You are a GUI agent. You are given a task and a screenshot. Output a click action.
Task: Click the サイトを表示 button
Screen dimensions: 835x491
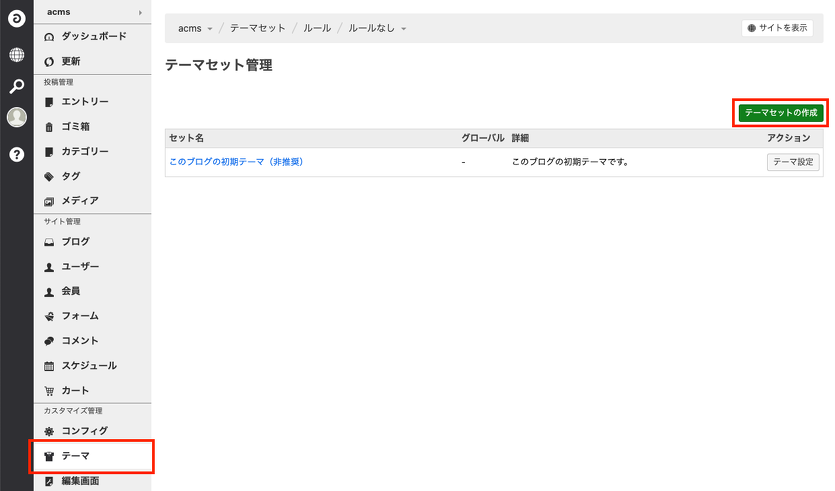click(777, 28)
